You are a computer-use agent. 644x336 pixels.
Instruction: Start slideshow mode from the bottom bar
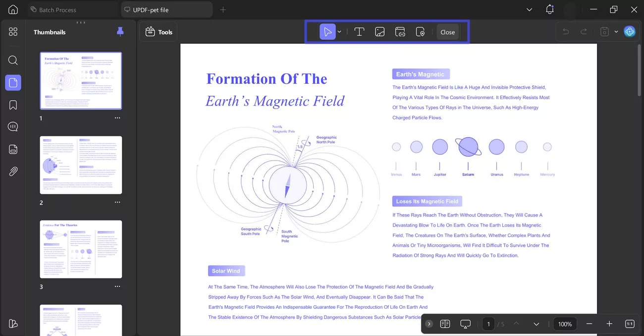click(465, 324)
